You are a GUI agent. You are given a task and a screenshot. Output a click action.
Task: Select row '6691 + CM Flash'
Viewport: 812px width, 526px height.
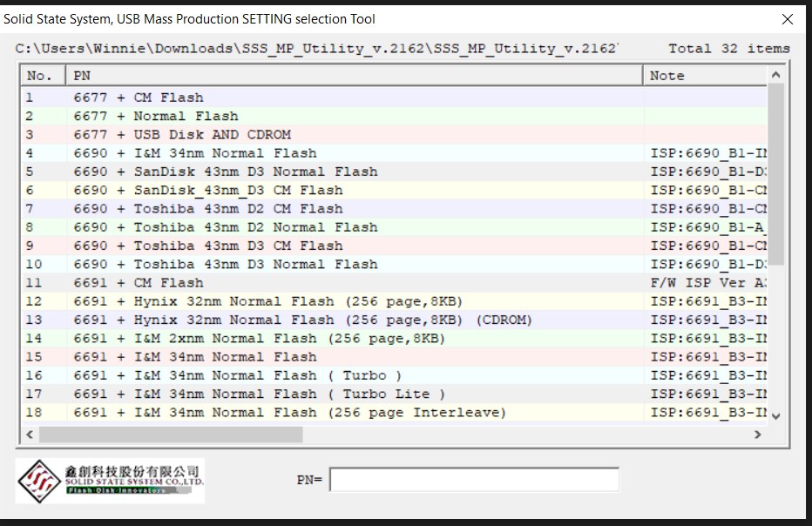[x=395, y=283]
